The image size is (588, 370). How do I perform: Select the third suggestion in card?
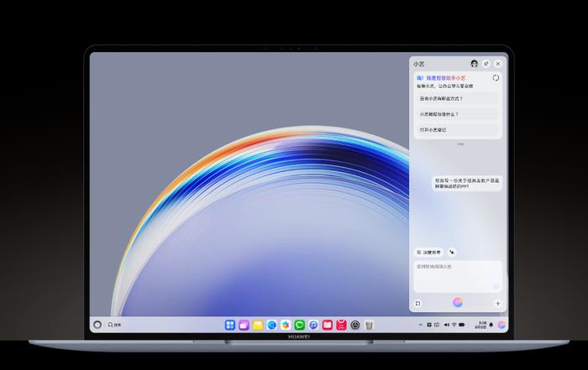coord(458,129)
